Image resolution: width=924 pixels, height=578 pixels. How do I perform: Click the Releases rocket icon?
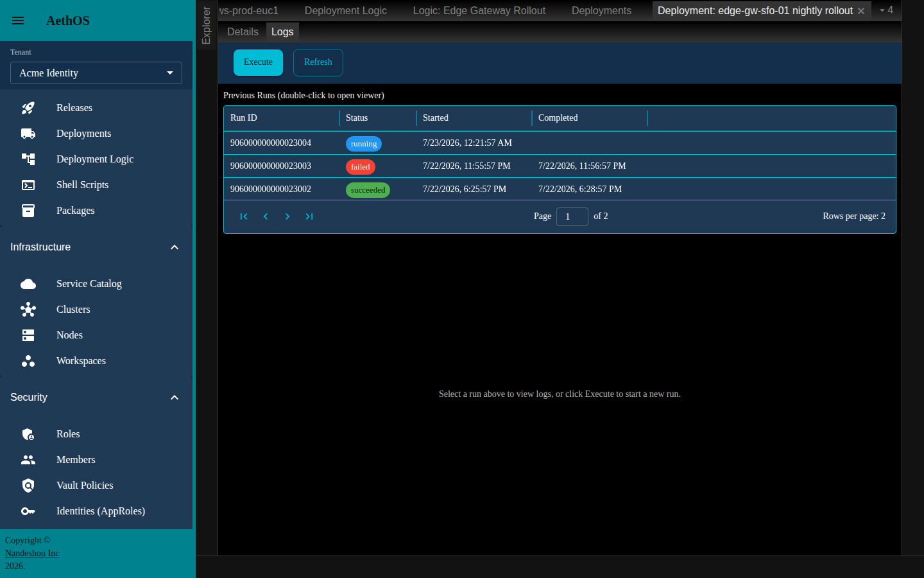coord(28,108)
